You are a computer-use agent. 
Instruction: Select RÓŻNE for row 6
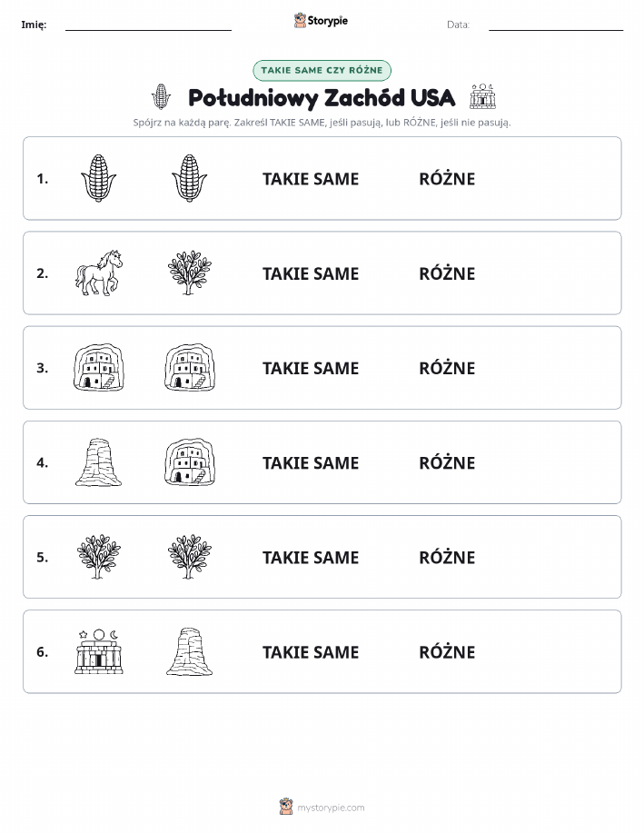point(447,652)
